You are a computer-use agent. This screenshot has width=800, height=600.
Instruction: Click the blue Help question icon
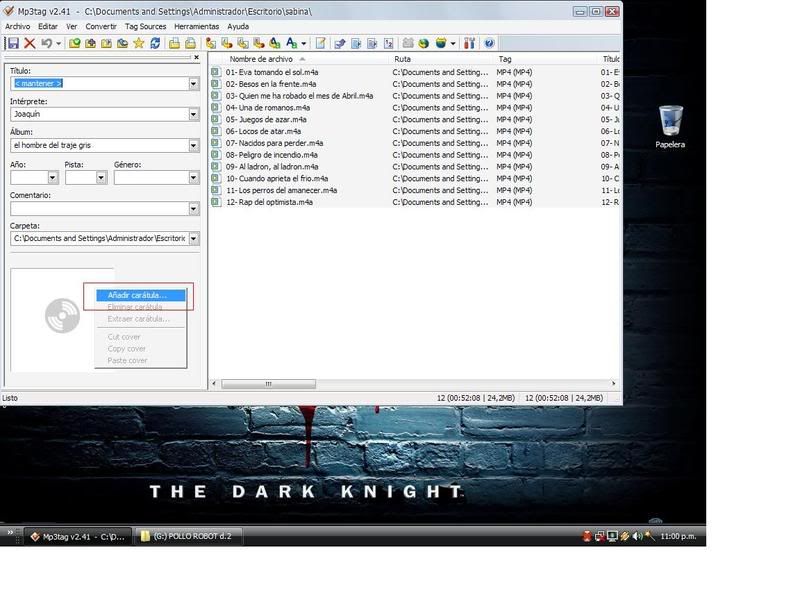pos(489,43)
